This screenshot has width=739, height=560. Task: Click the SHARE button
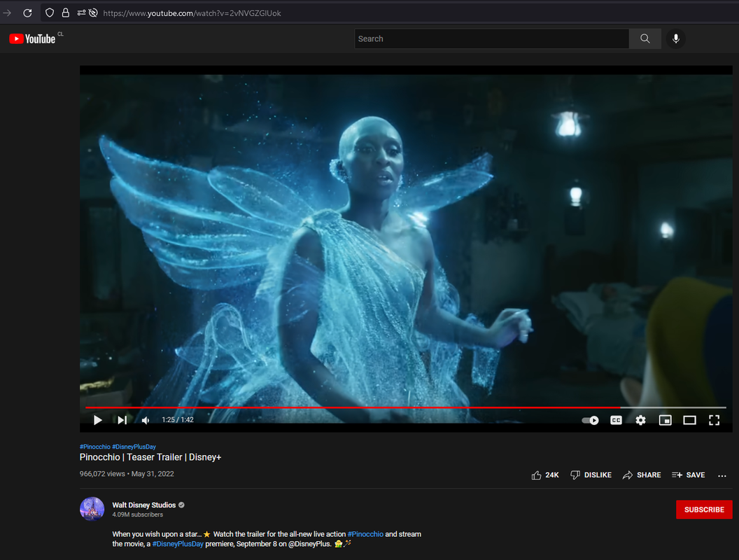(x=642, y=475)
